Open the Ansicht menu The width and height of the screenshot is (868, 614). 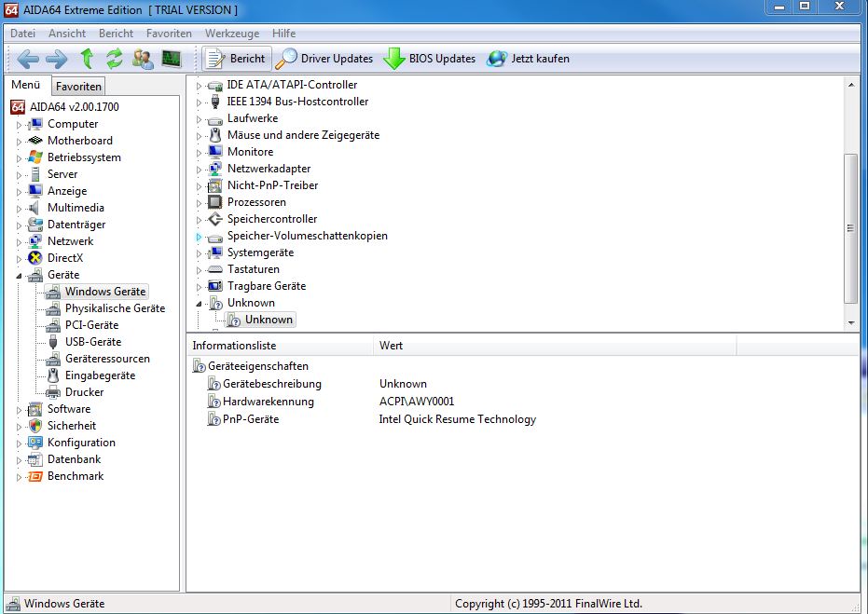[x=67, y=34]
